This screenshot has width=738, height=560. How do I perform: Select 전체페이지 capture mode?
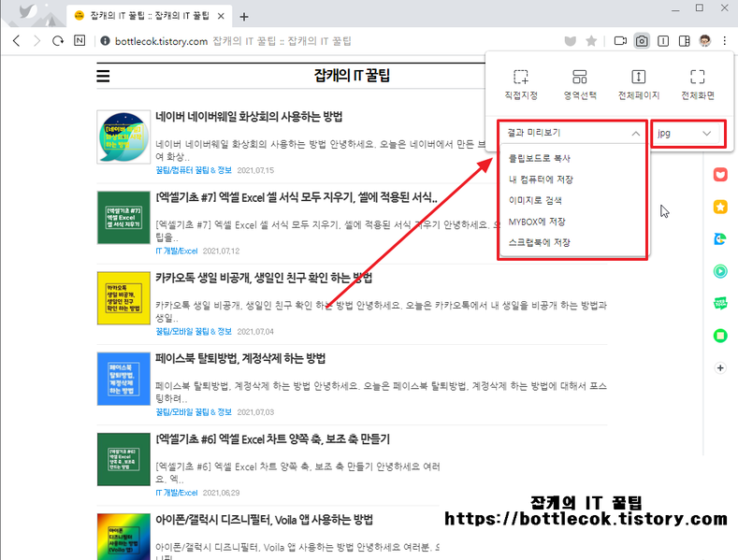[639, 85]
